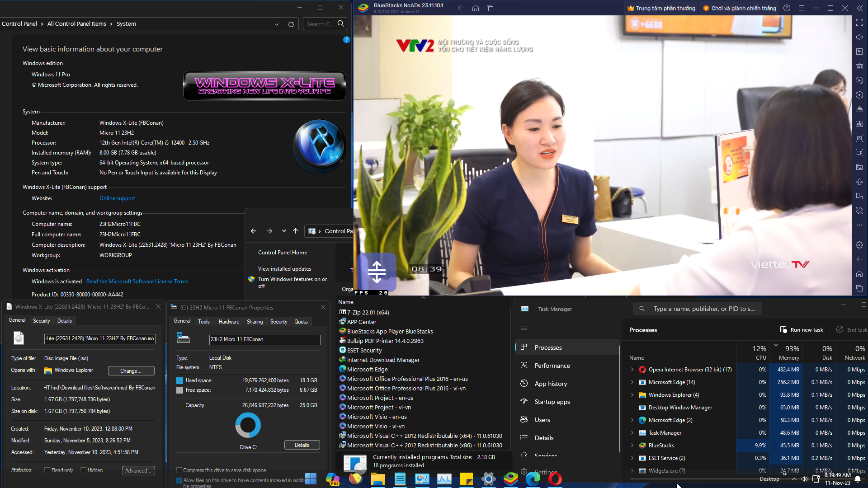Click the BlueStacks icon on the taskbar
Image resolution: width=868 pixels, height=488 pixels.
click(510, 479)
